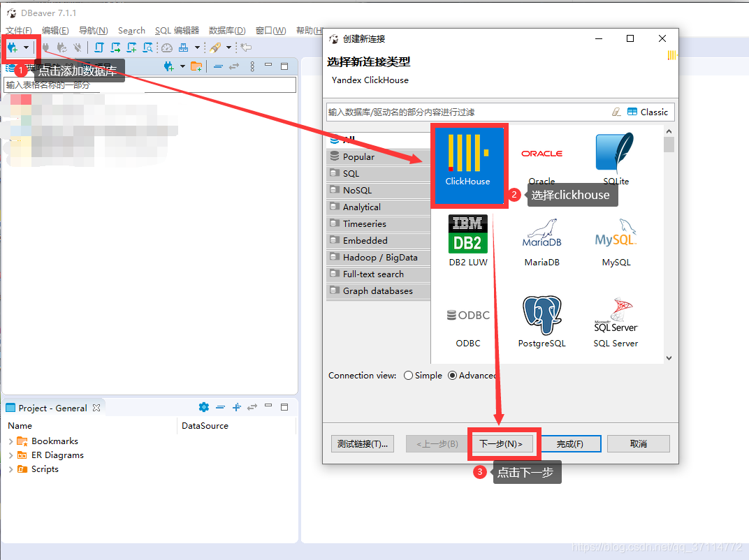
Task: Click the DataSource column header
Action: point(205,425)
